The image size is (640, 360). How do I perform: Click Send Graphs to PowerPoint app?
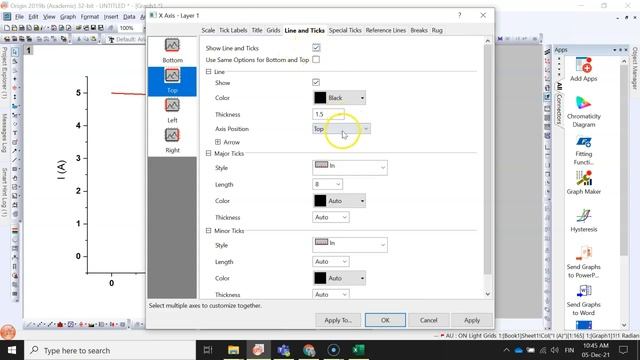pos(583,262)
